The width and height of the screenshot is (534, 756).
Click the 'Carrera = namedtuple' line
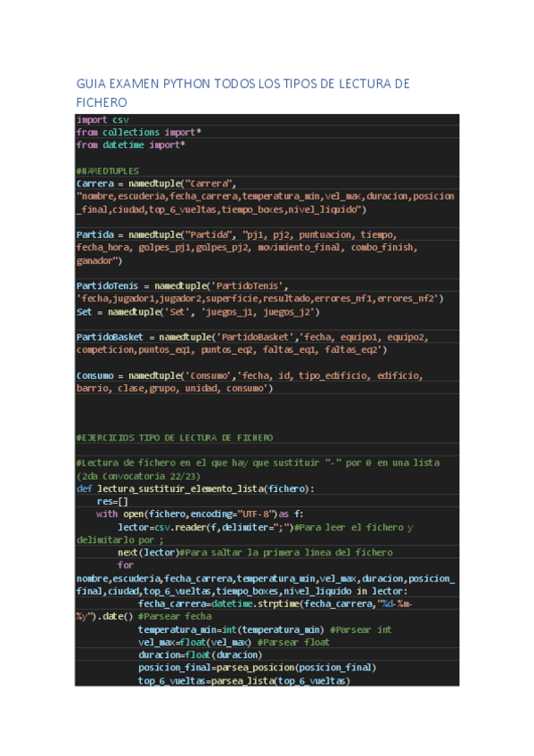[156, 184]
